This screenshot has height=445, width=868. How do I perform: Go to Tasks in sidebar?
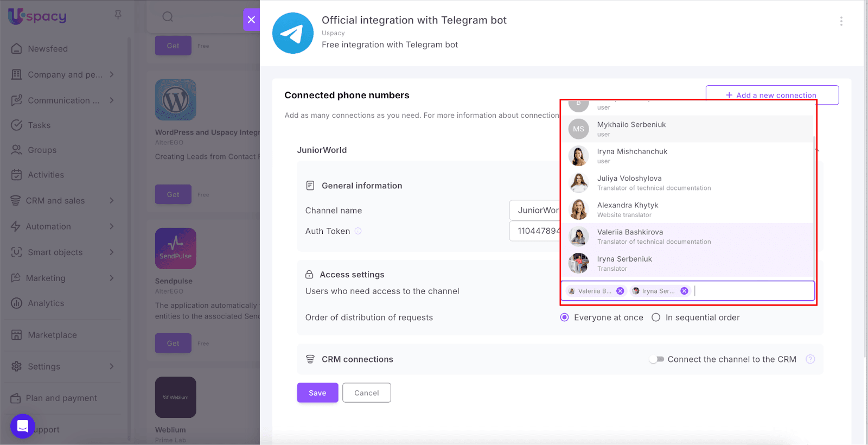click(39, 125)
